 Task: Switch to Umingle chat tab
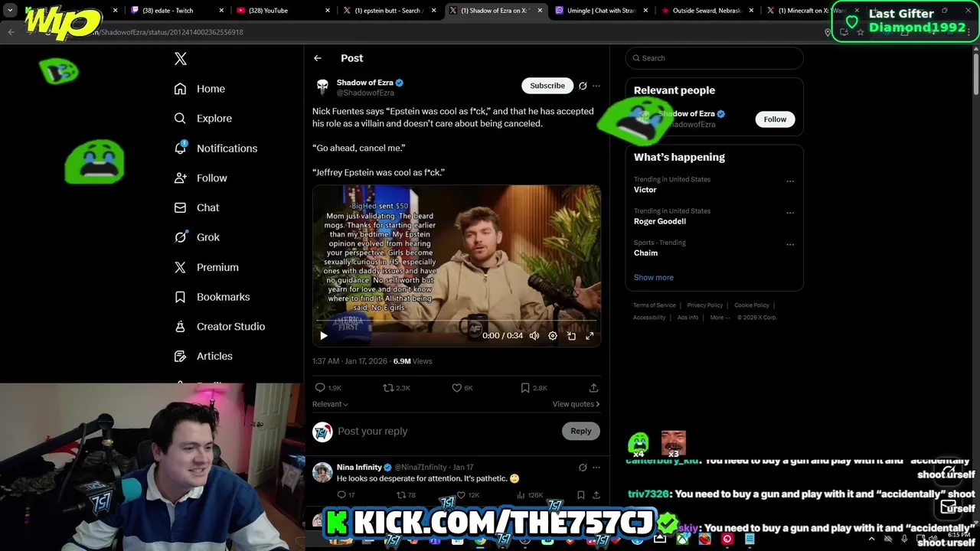pyautogui.click(x=602, y=11)
